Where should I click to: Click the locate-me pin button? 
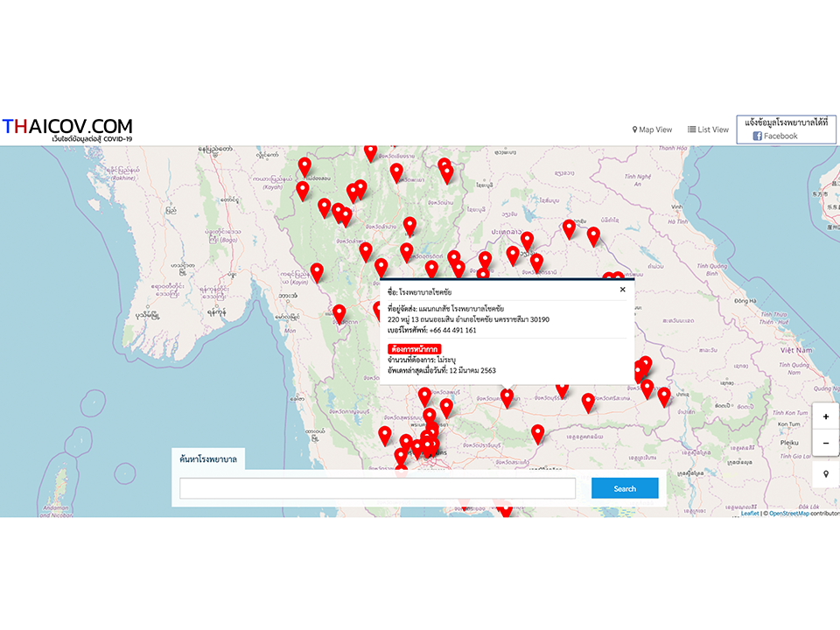click(826, 474)
